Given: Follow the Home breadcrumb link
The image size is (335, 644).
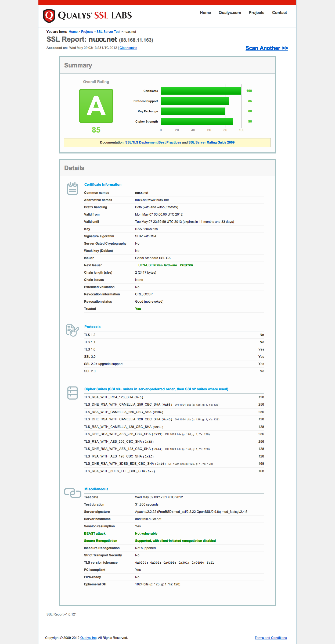Looking at the screenshot, I should [x=73, y=32].
